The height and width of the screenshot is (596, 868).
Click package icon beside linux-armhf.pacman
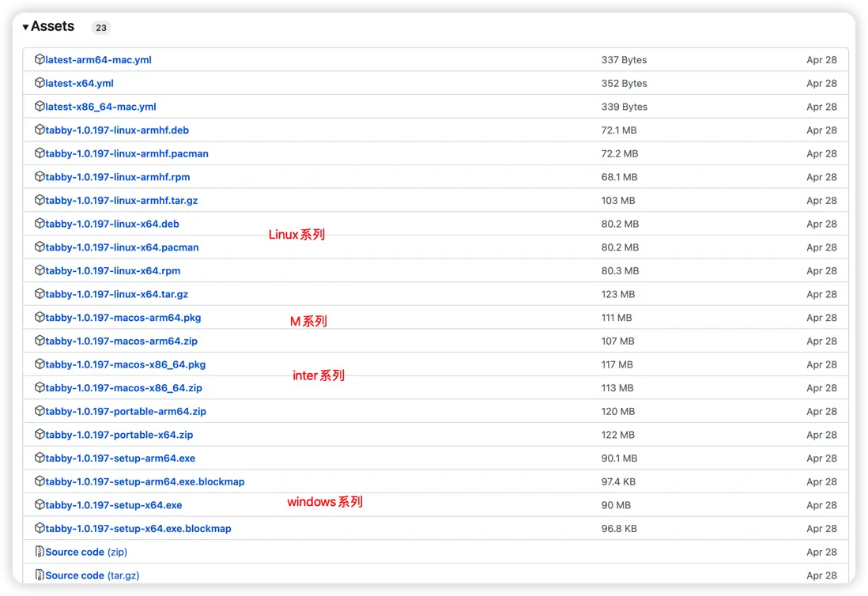coord(40,153)
